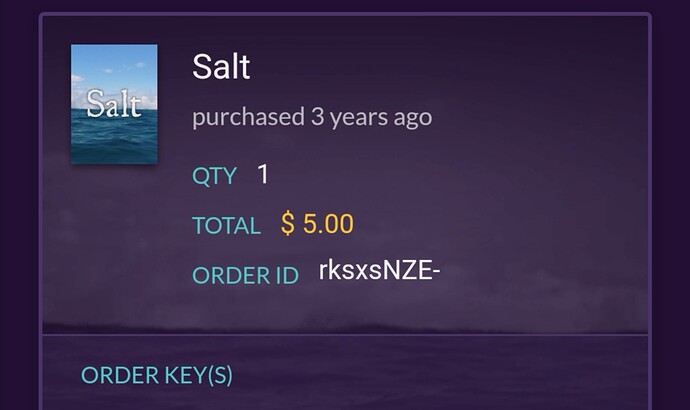
Task: Click the "ID" portion of ORDER ID label
Action: pos(288,275)
